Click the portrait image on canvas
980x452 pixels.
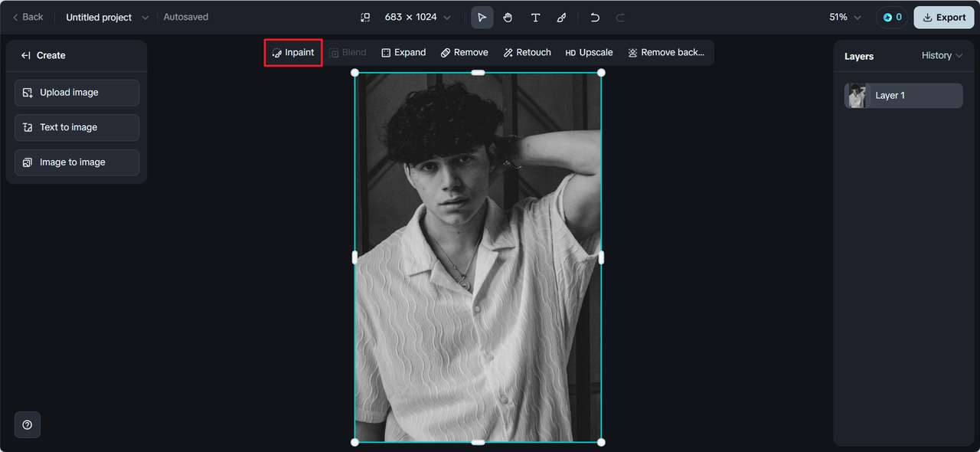pos(478,257)
